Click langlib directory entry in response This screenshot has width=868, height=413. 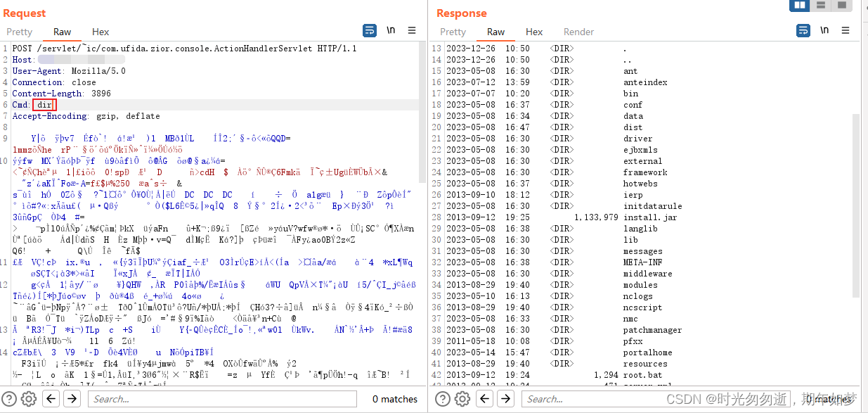coord(640,229)
